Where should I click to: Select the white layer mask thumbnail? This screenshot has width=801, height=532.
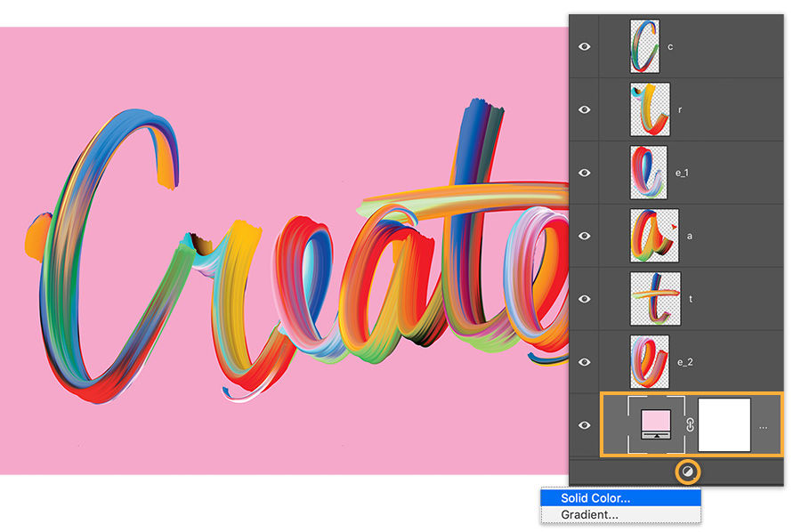pos(724,424)
